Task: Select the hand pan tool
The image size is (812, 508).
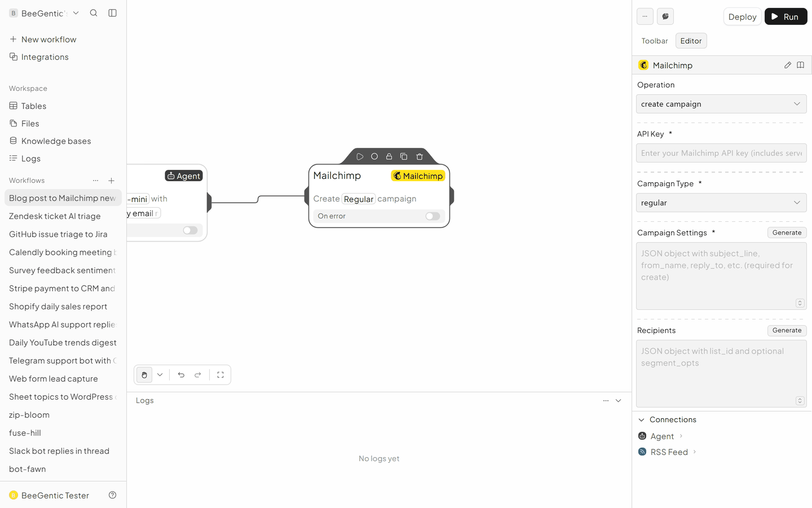Action: click(x=144, y=375)
